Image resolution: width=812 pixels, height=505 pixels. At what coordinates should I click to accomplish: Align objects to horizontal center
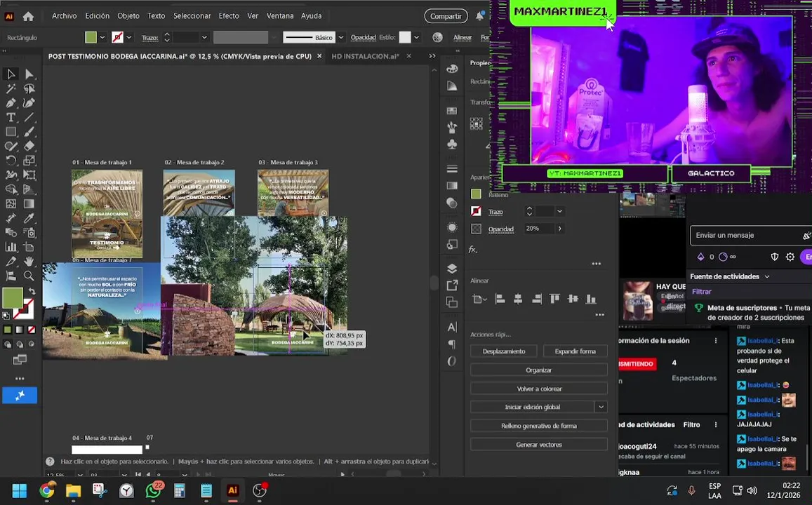click(518, 299)
